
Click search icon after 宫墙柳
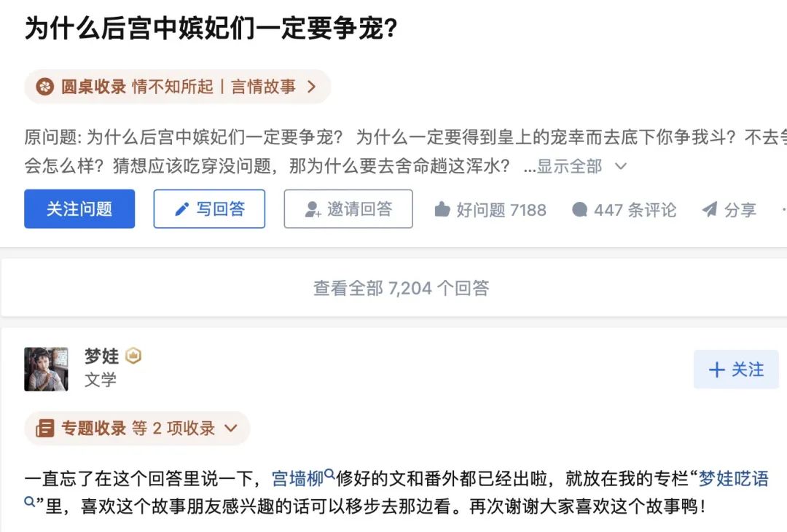tap(329, 475)
